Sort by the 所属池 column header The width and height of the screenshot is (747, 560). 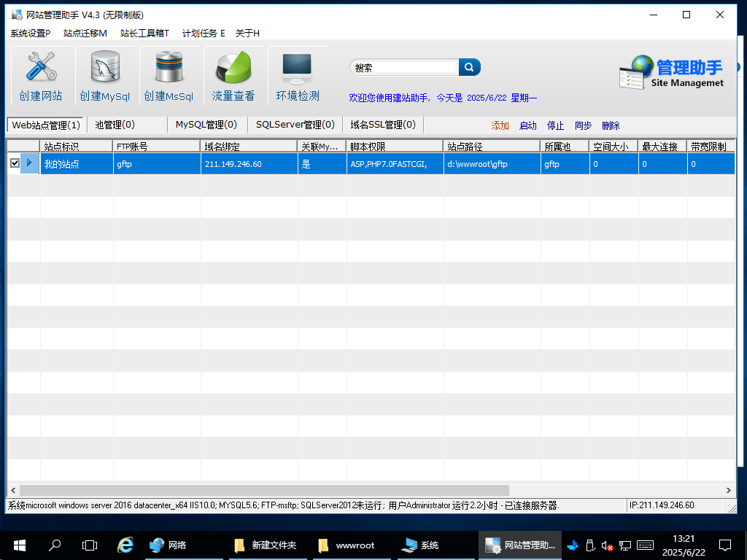[565, 146]
